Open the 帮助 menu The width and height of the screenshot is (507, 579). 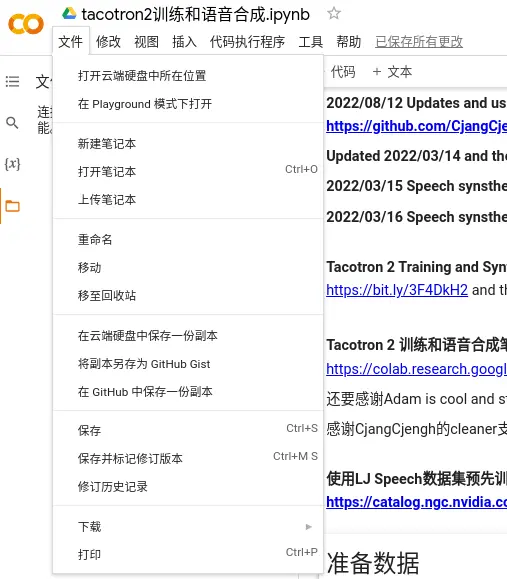point(349,41)
